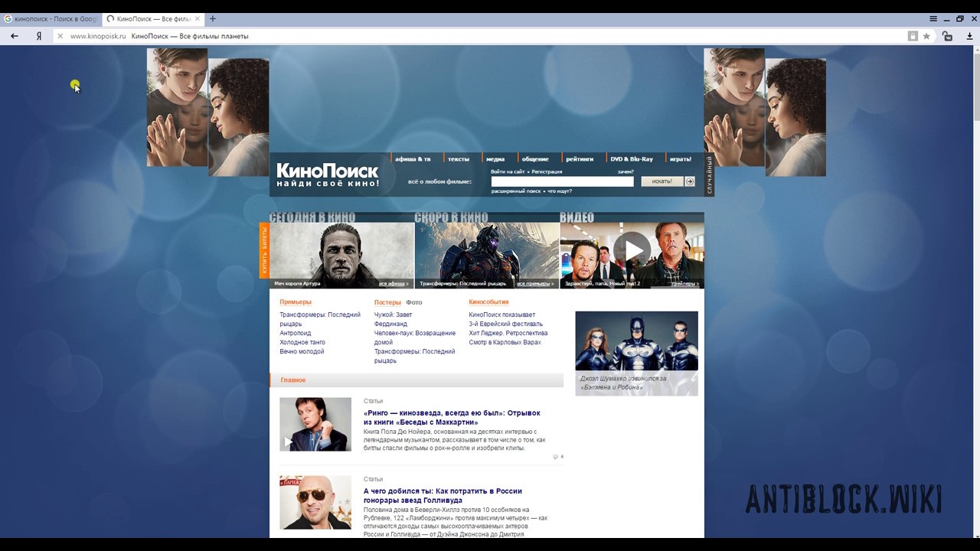Open the 'Антропоид' premiere link
This screenshot has width=980, height=551.
(296, 333)
